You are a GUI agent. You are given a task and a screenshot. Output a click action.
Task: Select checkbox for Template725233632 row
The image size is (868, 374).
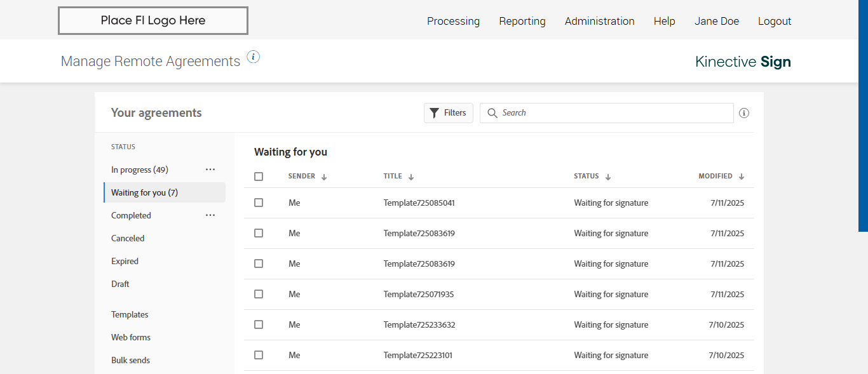click(259, 324)
